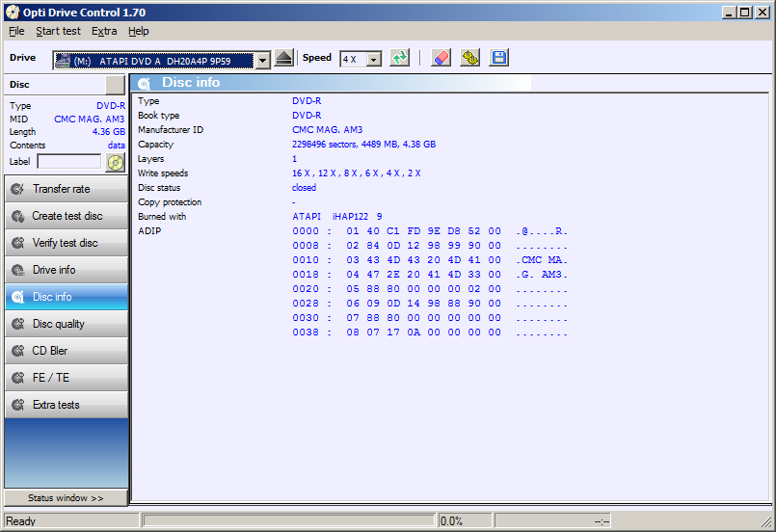The width and height of the screenshot is (776, 532).
Task: Click the Disc status value closed
Action: click(x=304, y=188)
